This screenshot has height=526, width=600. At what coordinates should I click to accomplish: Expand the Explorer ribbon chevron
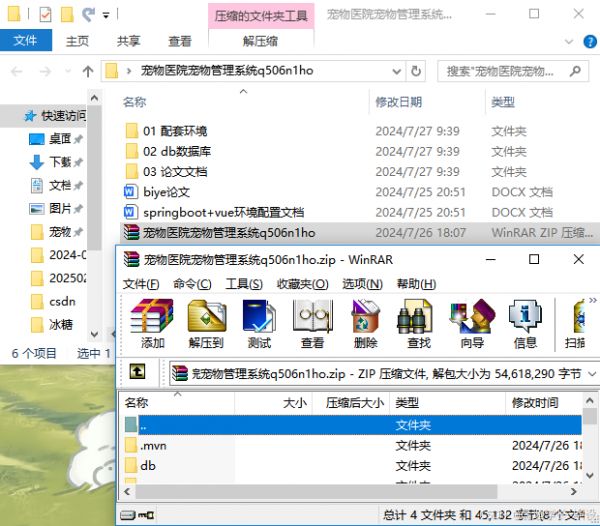pos(569,41)
